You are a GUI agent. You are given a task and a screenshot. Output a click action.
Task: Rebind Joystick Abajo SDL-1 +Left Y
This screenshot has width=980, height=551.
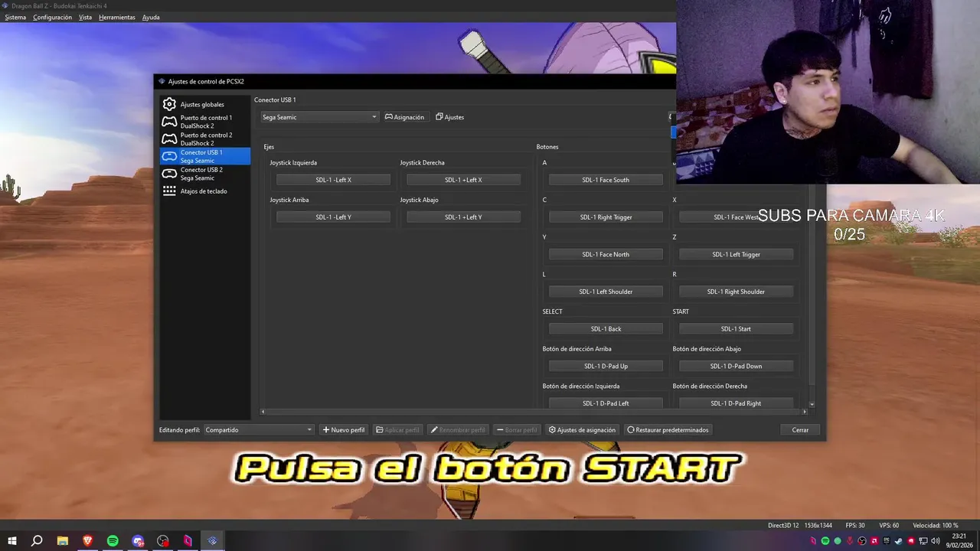tap(463, 217)
